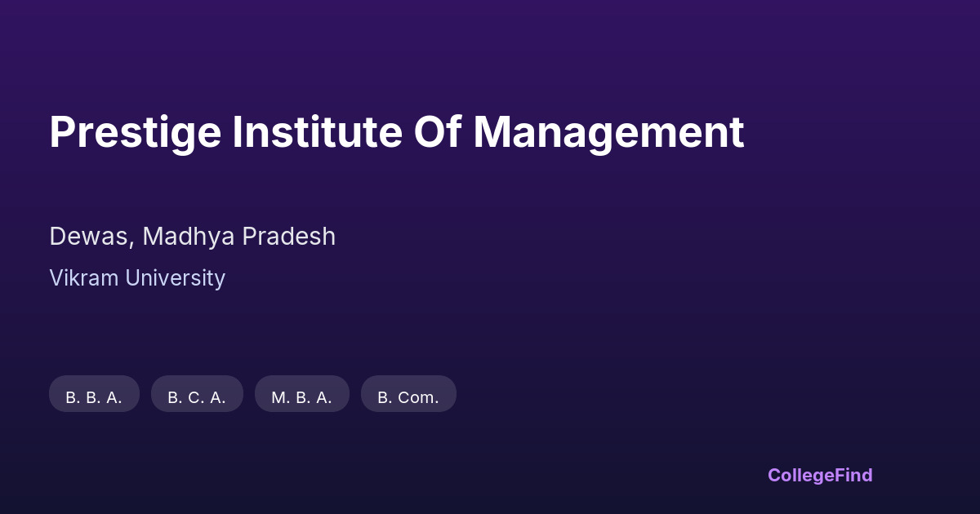Click the CollegeFind brand logo
This screenshot has height=514, width=980.
click(820, 475)
